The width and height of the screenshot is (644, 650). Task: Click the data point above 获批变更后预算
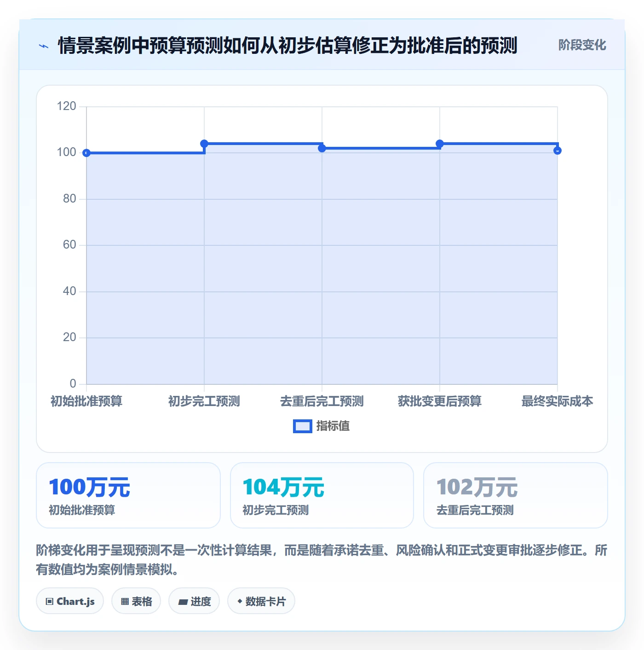tap(440, 144)
